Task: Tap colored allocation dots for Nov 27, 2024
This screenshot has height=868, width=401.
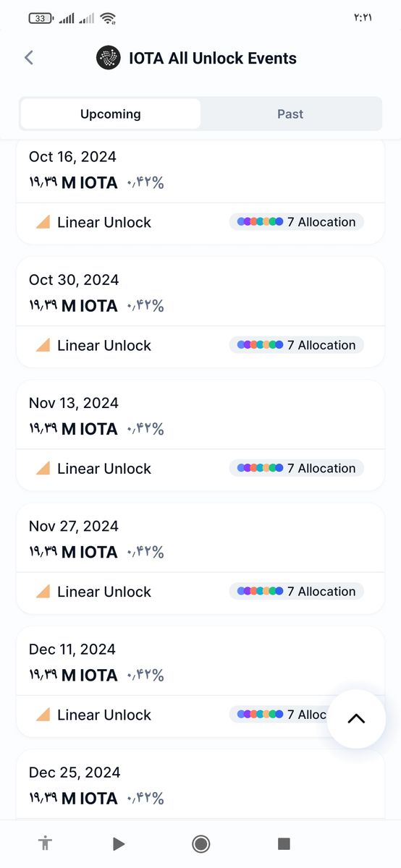Action: pyautogui.click(x=260, y=592)
